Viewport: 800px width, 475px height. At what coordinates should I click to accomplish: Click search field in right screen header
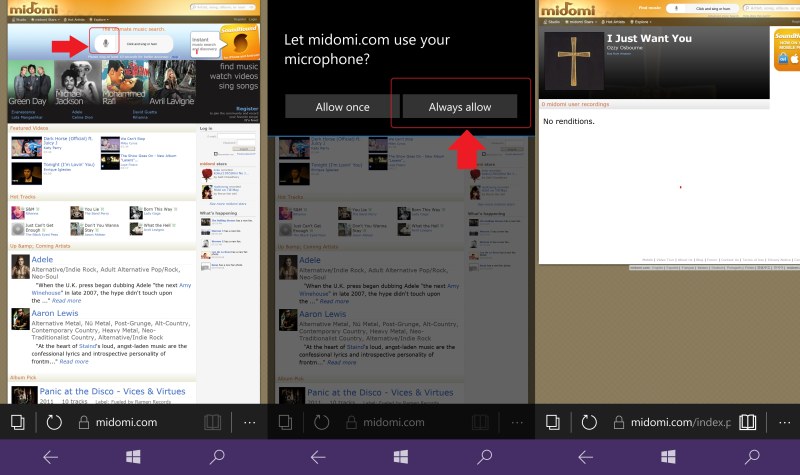tap(771, 8)
